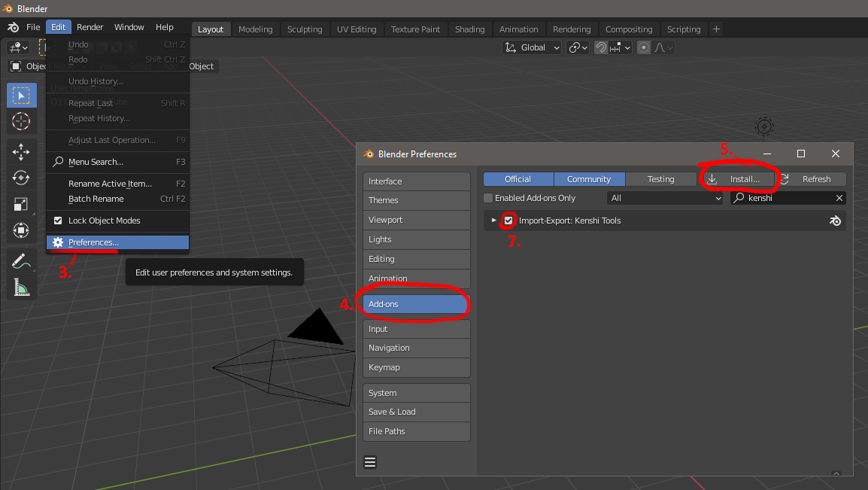
Task: Open the Interface preferences section
Action: 416,181
